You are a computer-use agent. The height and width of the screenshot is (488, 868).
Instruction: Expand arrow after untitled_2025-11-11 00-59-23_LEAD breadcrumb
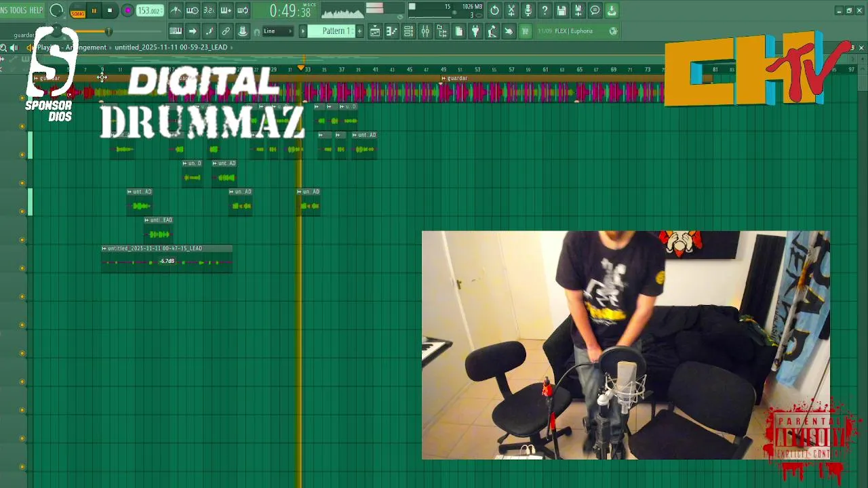pyautogui.click(x=233, y=47)
